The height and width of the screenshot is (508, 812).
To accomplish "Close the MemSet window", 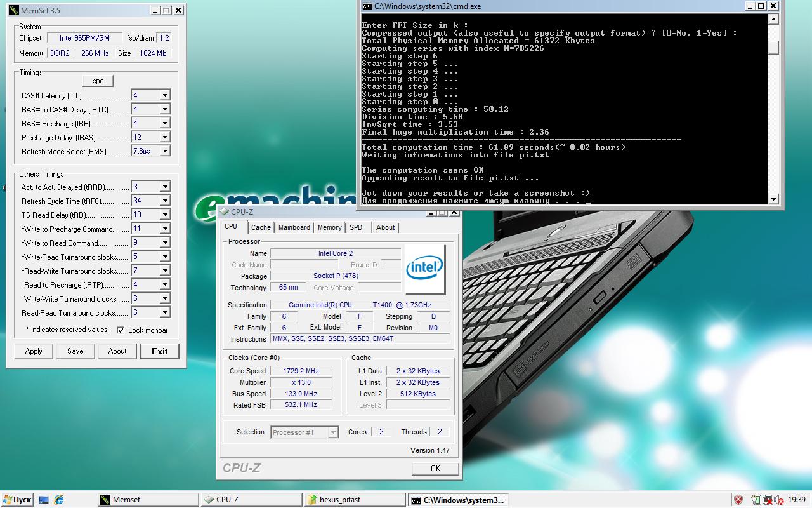I will [178, 10].
